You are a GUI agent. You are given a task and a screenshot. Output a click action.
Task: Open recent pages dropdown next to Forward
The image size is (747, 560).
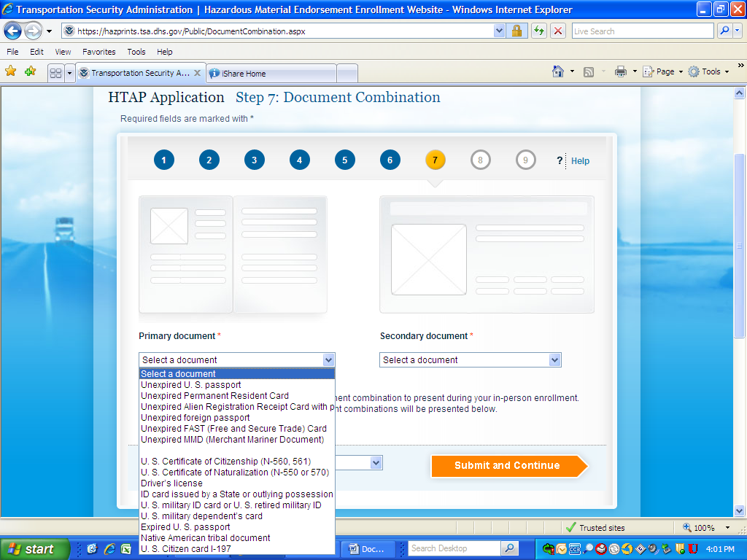(x=49, y=31)
